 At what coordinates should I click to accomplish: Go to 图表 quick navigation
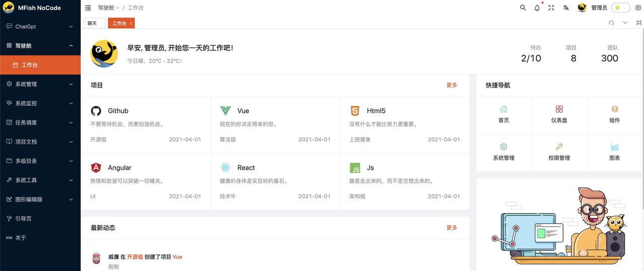tap(614, 152)
